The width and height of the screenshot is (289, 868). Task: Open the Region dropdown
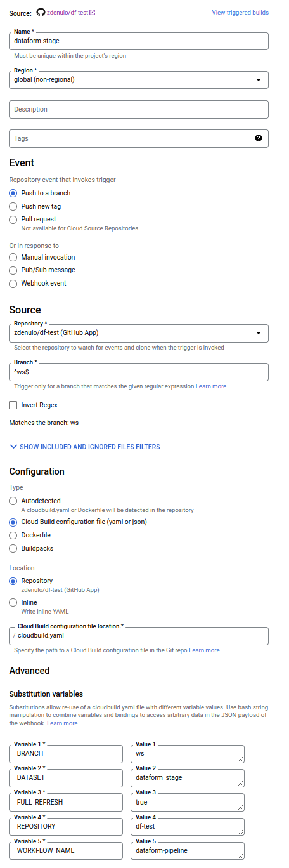pyautogui.click(x=139, y=79)
